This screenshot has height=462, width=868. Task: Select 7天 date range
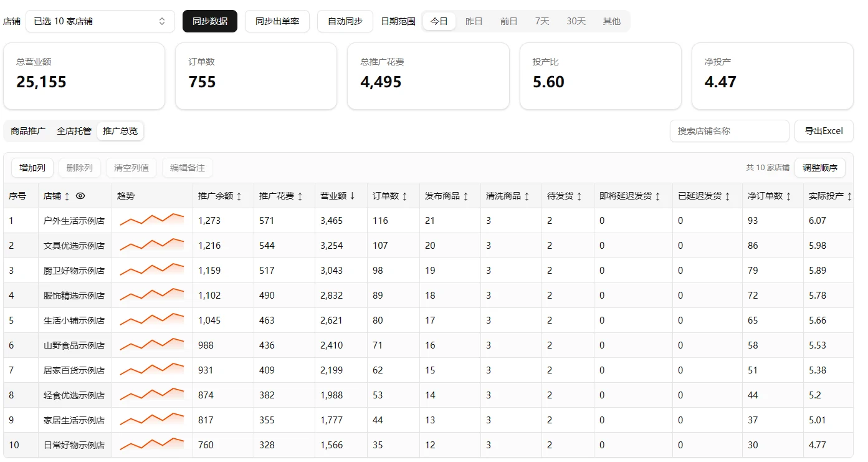coord(542,21)
